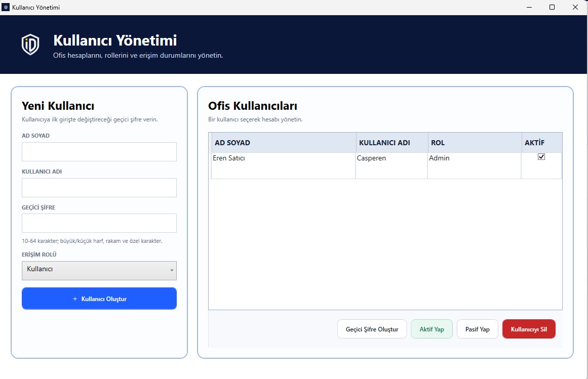Maximize the Kullanıcı Yönetimi window
Screen dimensions: 588x379
coord(552,7)
